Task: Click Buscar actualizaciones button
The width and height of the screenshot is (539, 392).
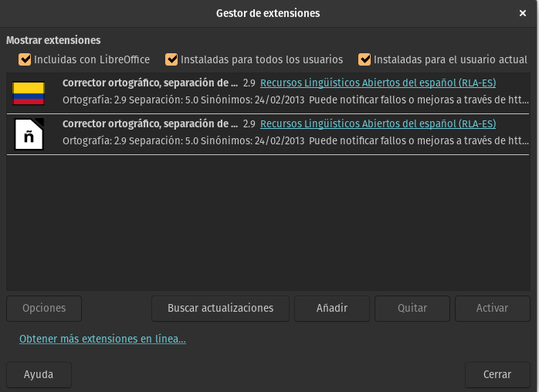Action: (220, 308)
